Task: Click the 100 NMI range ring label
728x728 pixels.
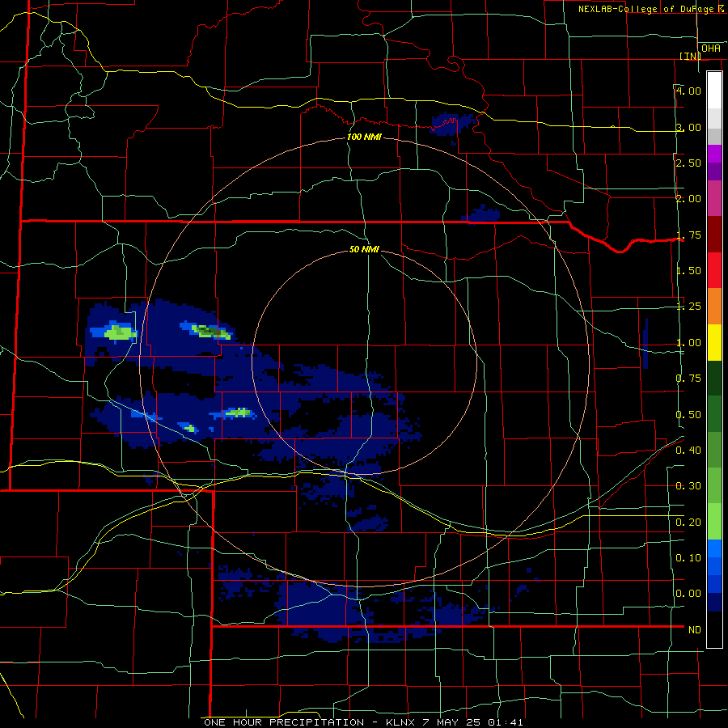Action: click(364, 137)
